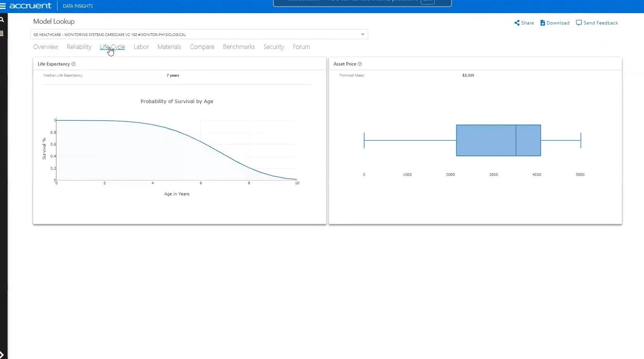644x359 pixels.
Task: Open the hamburger menu beside Accruent logo
Action: 3,6
